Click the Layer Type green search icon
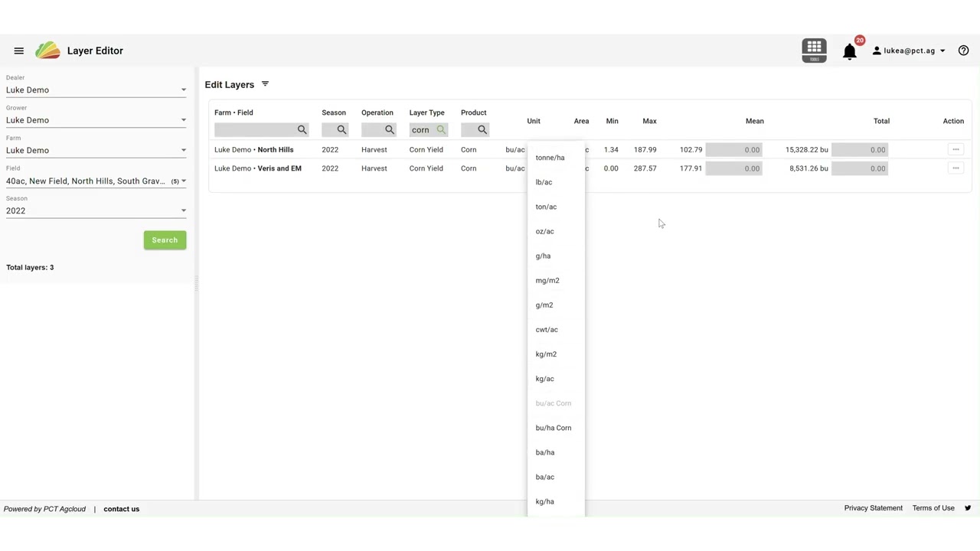Image resolution: width=980 pixels, height=551 pixels. click(x=441, y=130)
